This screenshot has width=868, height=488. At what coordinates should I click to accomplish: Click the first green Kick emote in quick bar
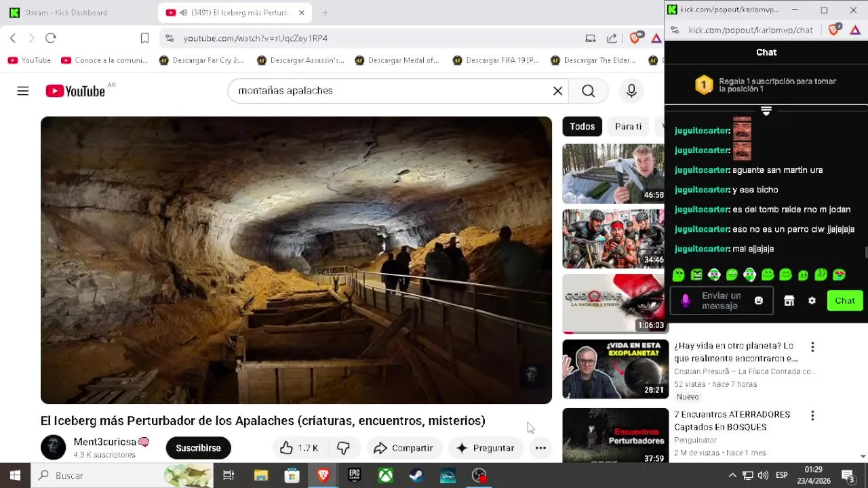pos(678,275)
